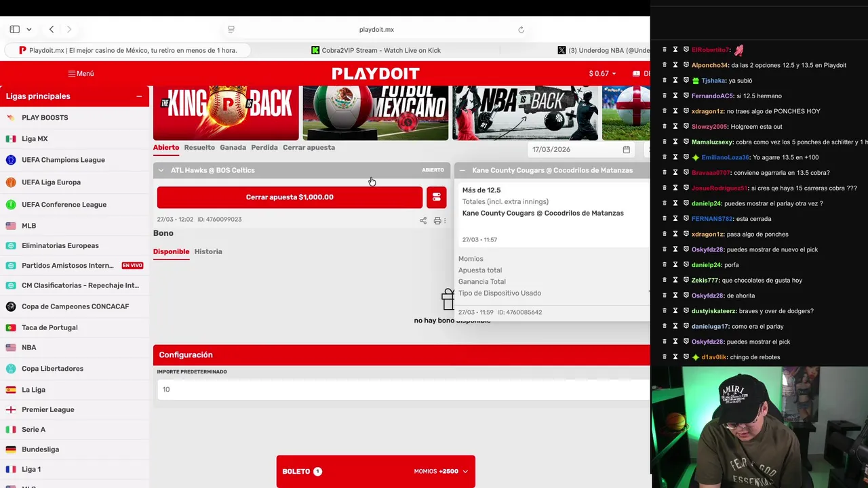The height and width of the screenshot is (488, 868).
Task: Click the browser forward arrow
Action: (68, 29)
